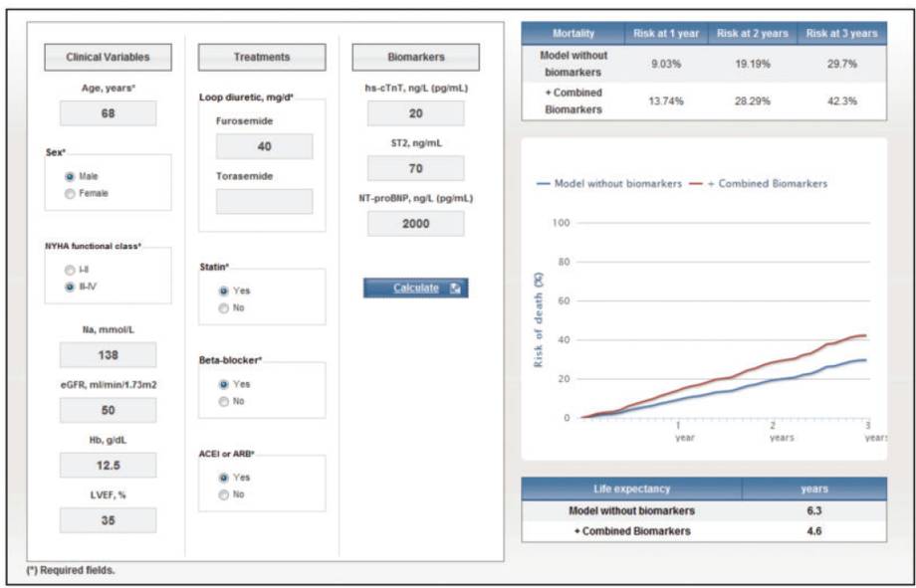
Task: Set Beta-blocker to Yes
Action: coord(223,384)
